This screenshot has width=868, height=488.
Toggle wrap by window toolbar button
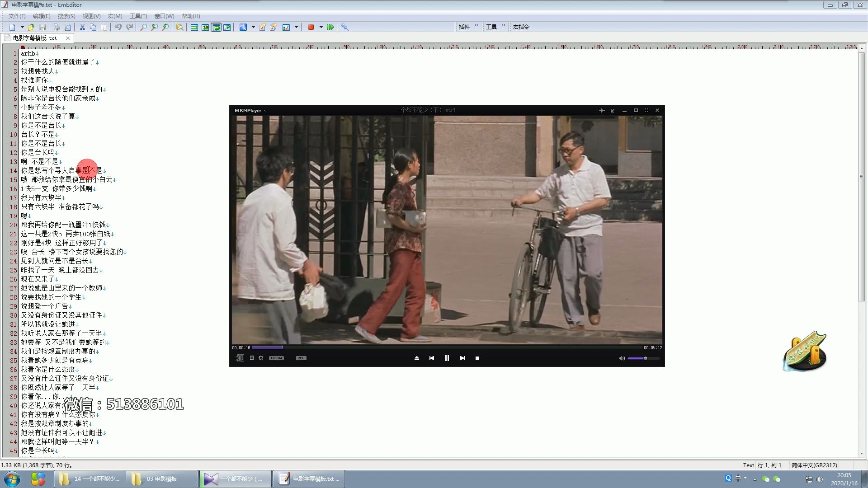pyautogui.click(x=216, y=27)
